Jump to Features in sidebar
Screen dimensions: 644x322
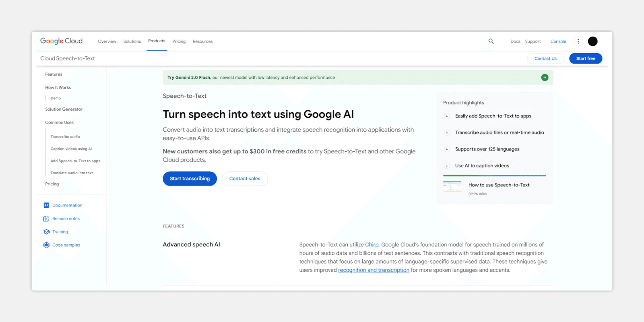pos(54,74)
